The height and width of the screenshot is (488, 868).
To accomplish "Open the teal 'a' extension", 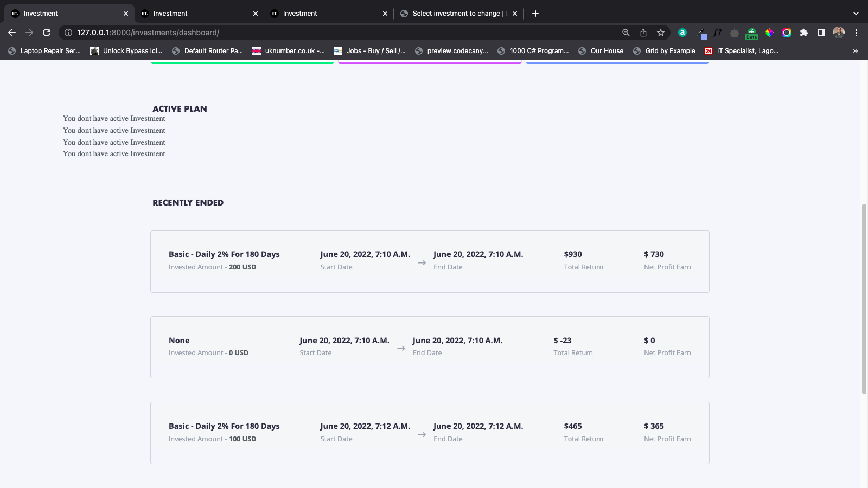I will point(682,33).
